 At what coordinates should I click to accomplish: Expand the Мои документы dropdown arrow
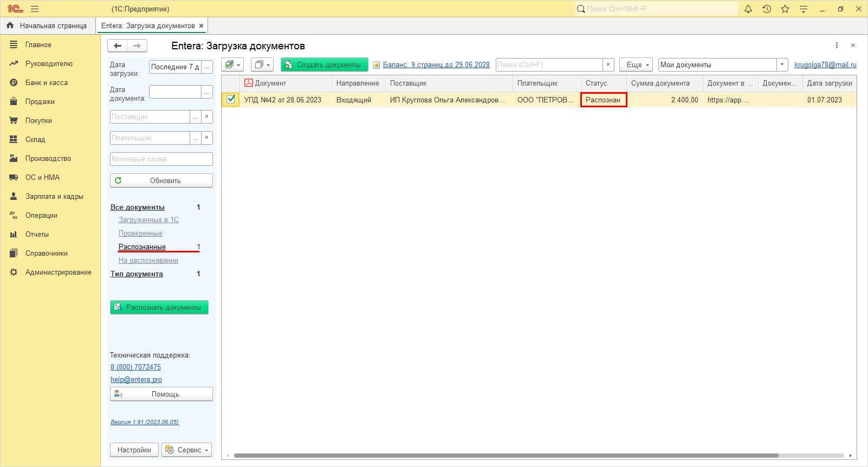click(782, 65)
